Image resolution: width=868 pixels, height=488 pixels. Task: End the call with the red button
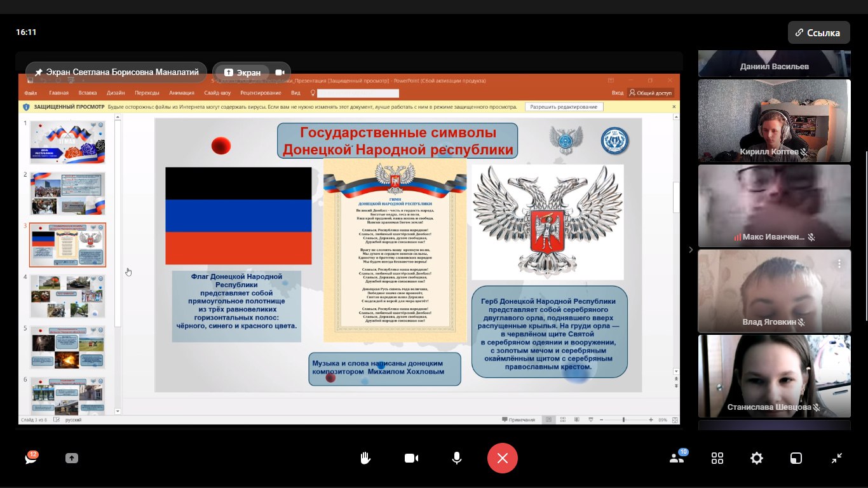(503, 458)
